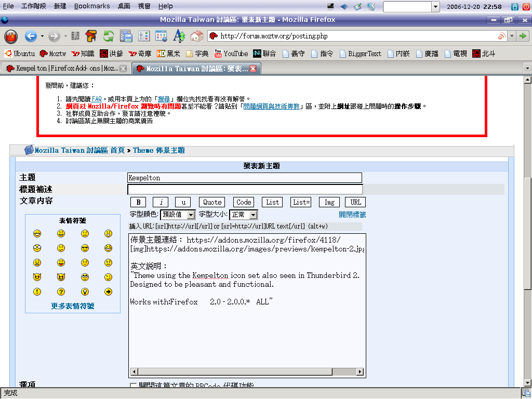
Task: Click the lock icon in top panel
Action: [515, 6]
